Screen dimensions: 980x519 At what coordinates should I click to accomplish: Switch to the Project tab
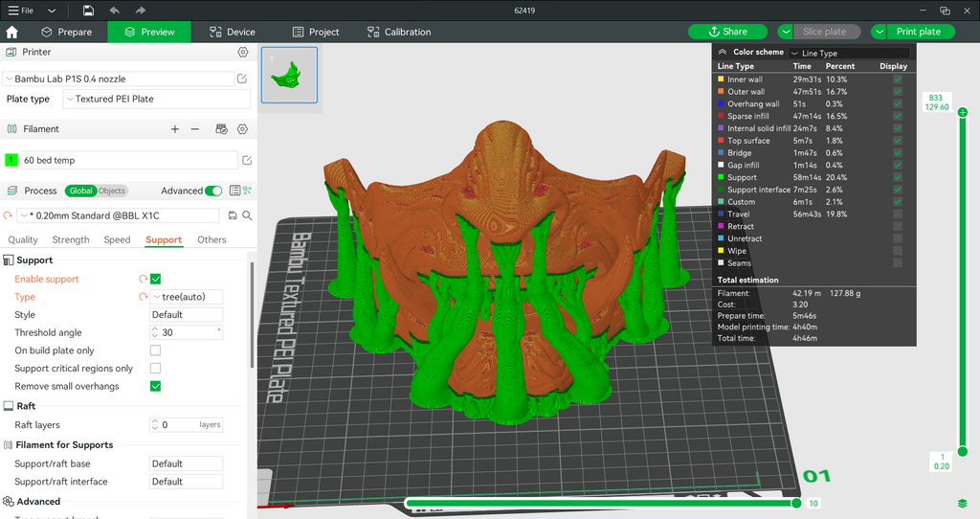click(x=316, y=32)
